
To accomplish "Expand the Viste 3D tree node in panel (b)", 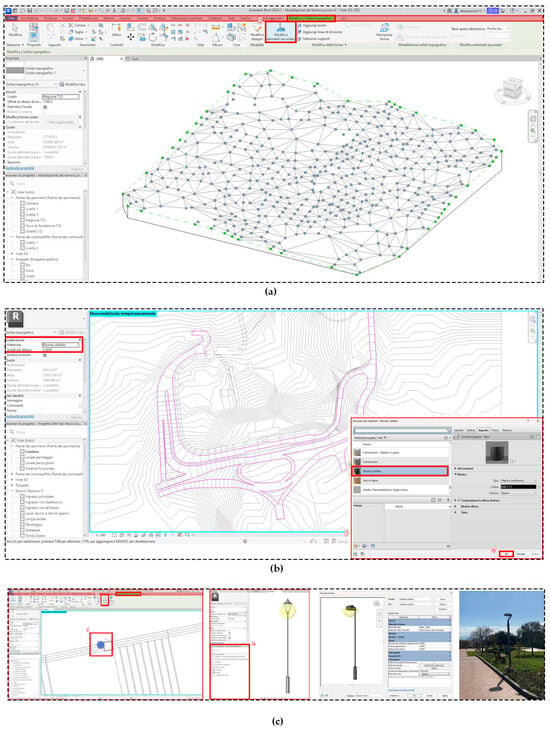I will (12, 479).
